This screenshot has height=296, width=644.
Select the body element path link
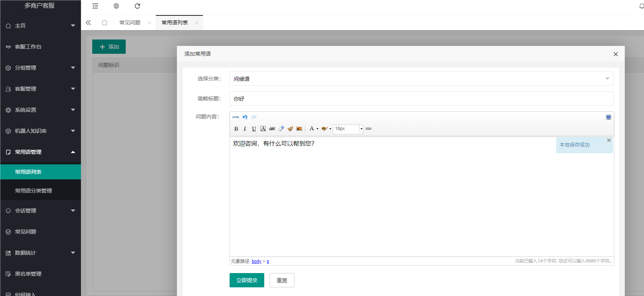[x=257, y=261]
